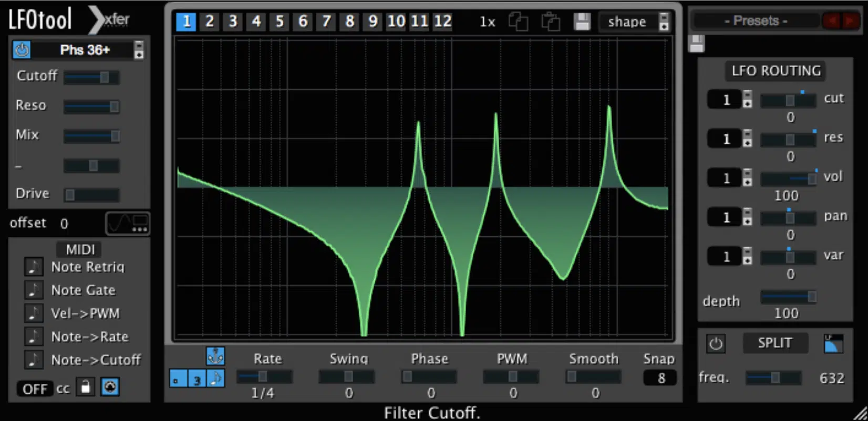Viewport: 868px width, 421px height.
Task: Open the Presets menu
Action: [x=756, y=20]
